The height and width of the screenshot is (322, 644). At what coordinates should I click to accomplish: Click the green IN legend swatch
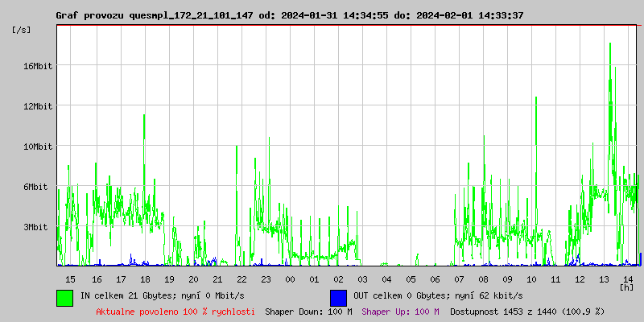coord(64,297)
